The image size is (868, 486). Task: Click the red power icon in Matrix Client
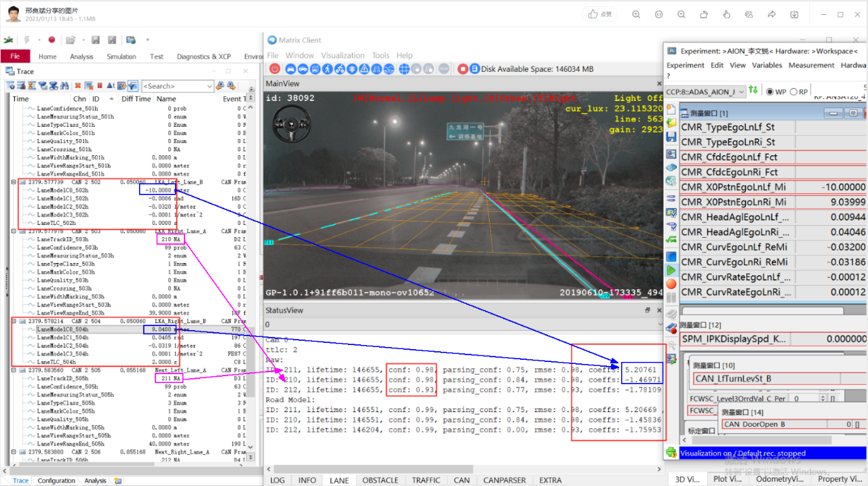coord(275,68)
